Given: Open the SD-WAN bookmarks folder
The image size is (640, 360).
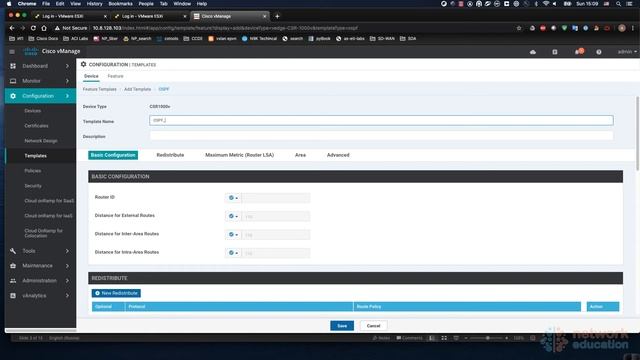Looking at the screenshot, I should pyautogui.click(x=382, y=39).
